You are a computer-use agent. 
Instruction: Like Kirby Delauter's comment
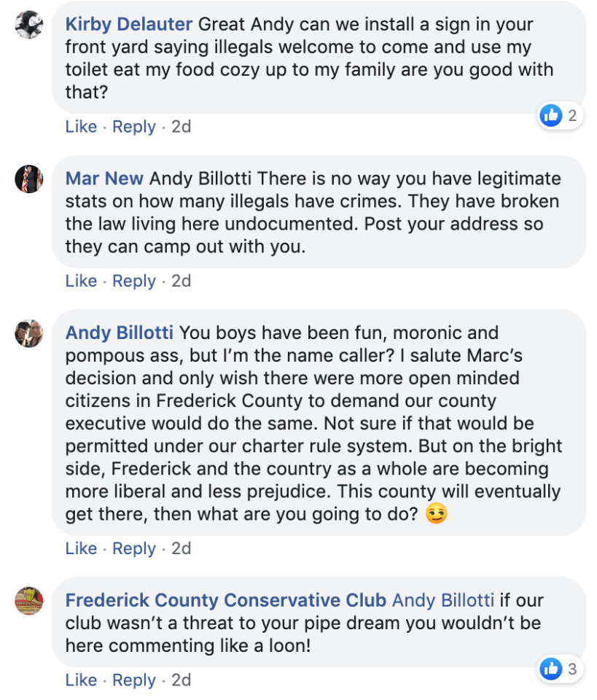[x=81, y=127]
